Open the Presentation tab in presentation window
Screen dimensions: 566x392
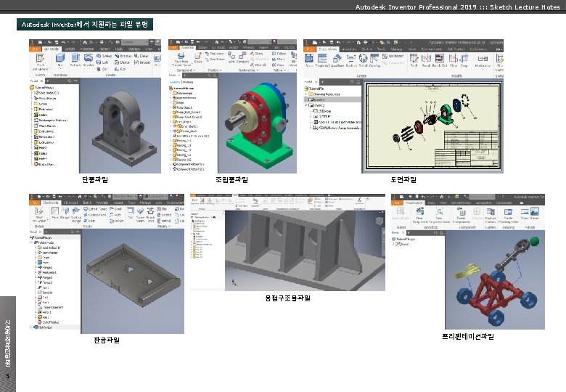click(x=414, y=203)
